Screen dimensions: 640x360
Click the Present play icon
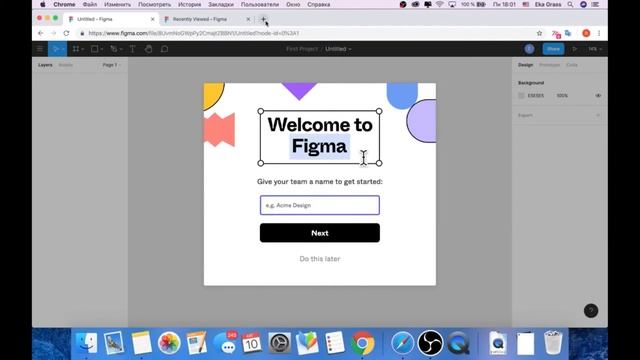click(574, 49)
